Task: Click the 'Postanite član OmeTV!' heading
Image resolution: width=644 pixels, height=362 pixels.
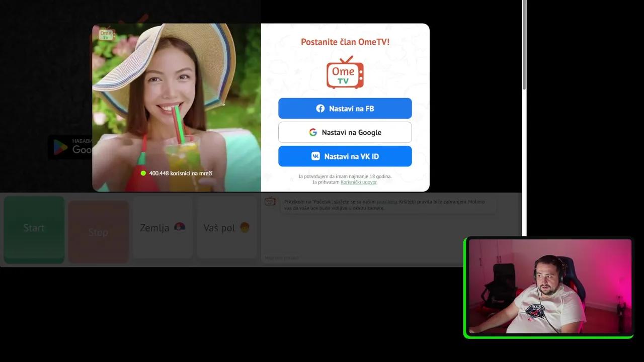Action: coord(345,42)
